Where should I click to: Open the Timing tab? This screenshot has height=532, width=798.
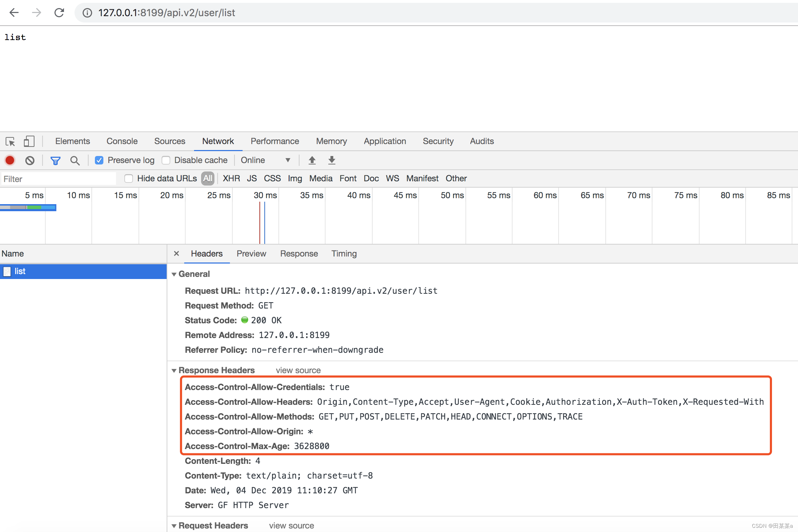[x=344, y=253]
